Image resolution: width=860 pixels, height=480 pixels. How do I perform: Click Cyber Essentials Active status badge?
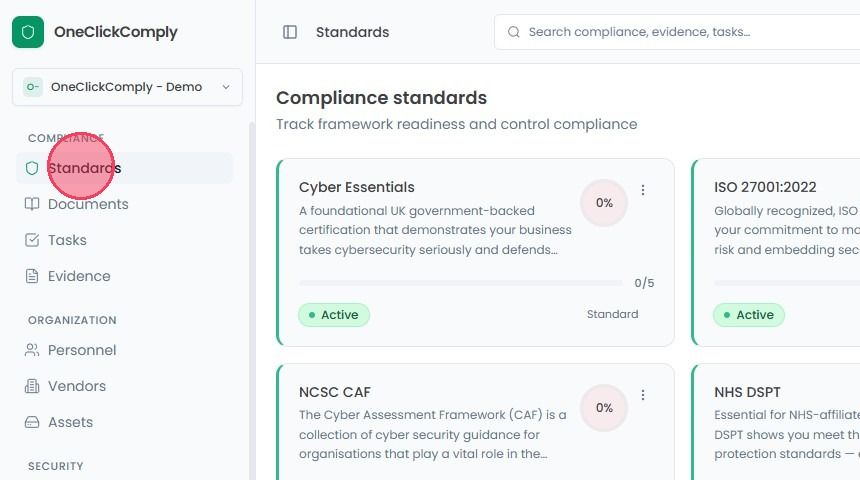[x=334, y=315]
